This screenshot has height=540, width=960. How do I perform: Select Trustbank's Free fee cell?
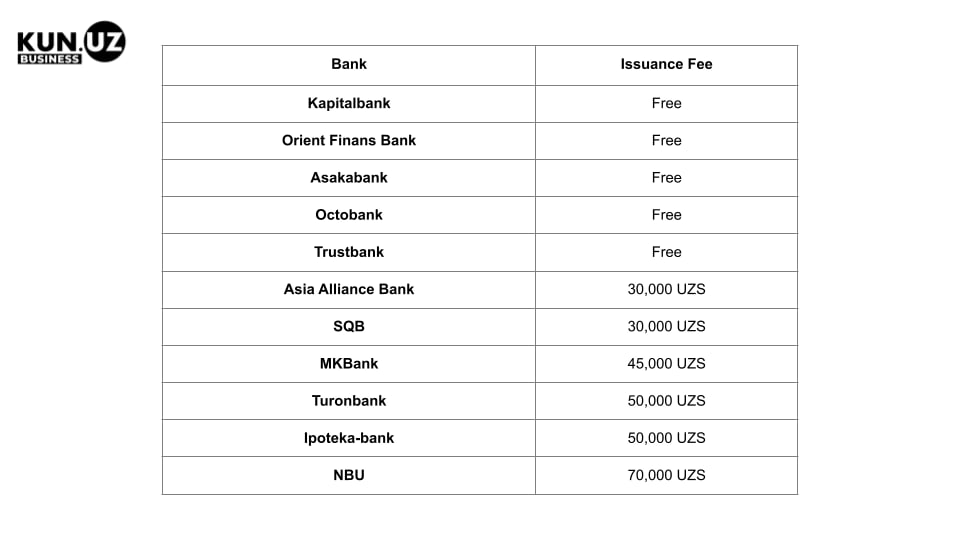[x=666, y=252]
